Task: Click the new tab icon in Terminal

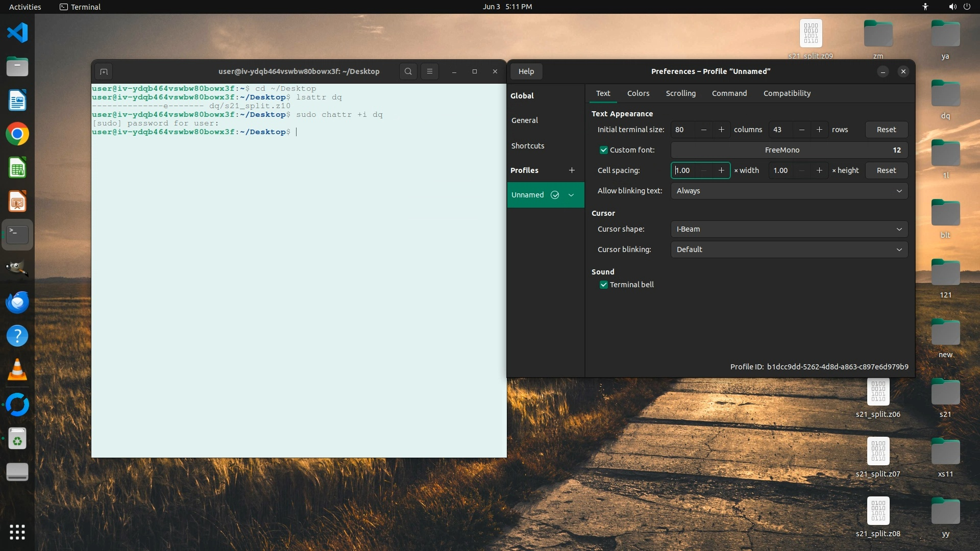Action: pos(104,71)
